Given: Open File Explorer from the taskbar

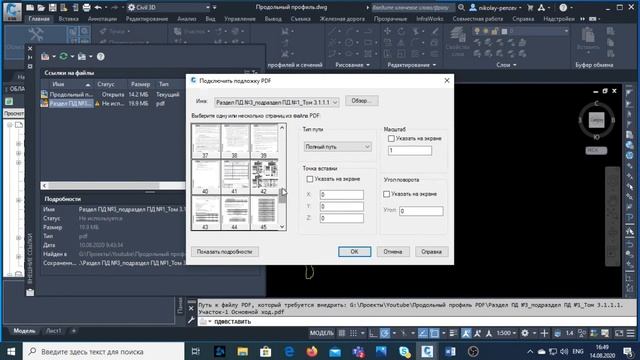Looking at the screenshot, I should (242, 351).
